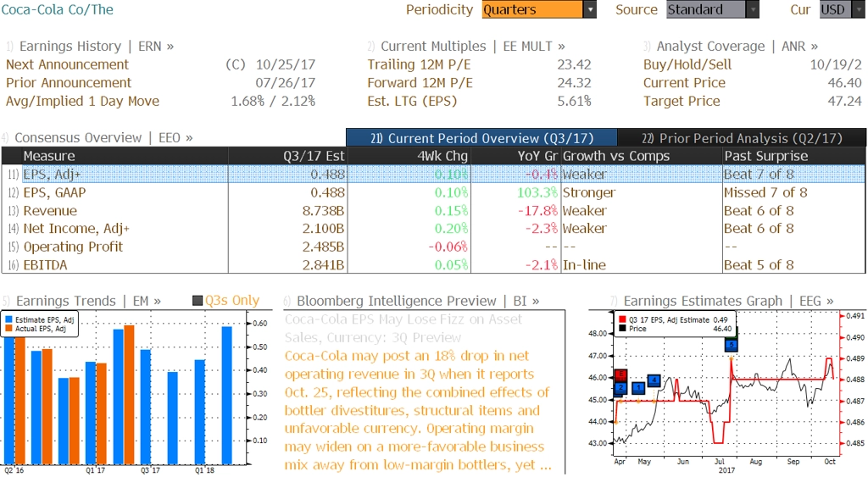Click the USD currency field
Viewport: 868px width, 477px height.
click(x=835, y=9)
